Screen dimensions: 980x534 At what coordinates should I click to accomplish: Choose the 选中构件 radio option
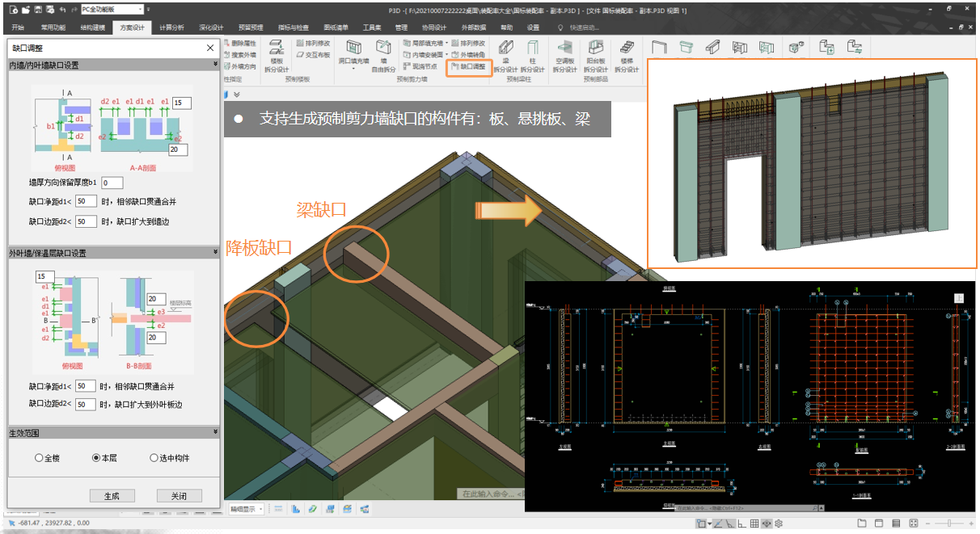point(154,458)
